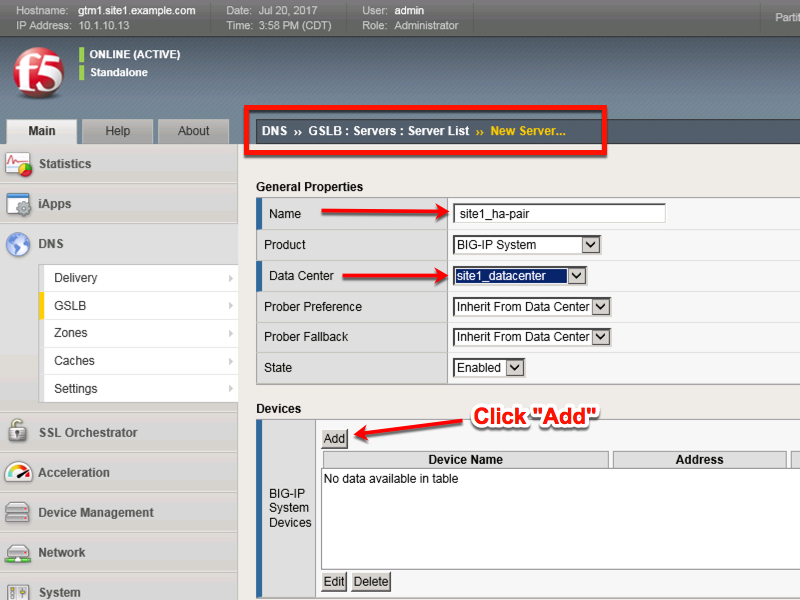
Task: Click the Name input field
Action: (559, 214)
